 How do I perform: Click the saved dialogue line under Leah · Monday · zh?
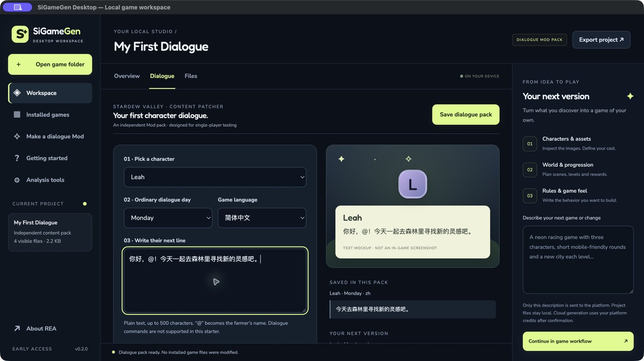click(413, 309)
